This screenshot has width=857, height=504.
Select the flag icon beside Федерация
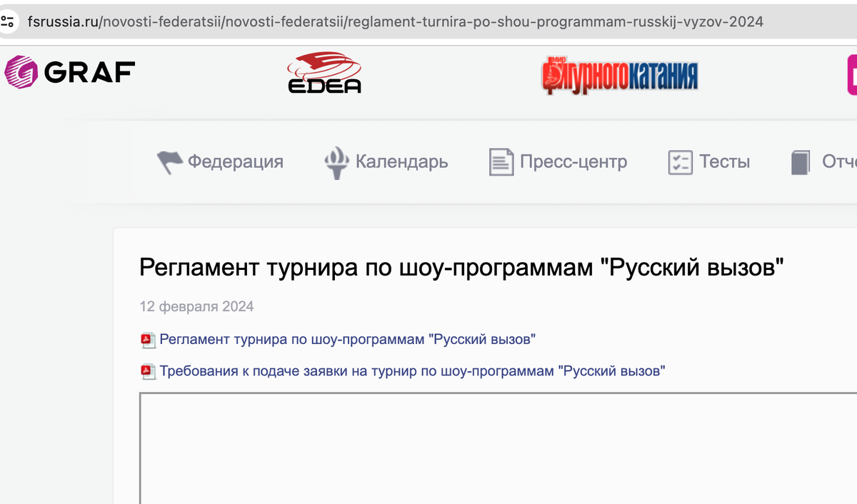click(170, 161)
